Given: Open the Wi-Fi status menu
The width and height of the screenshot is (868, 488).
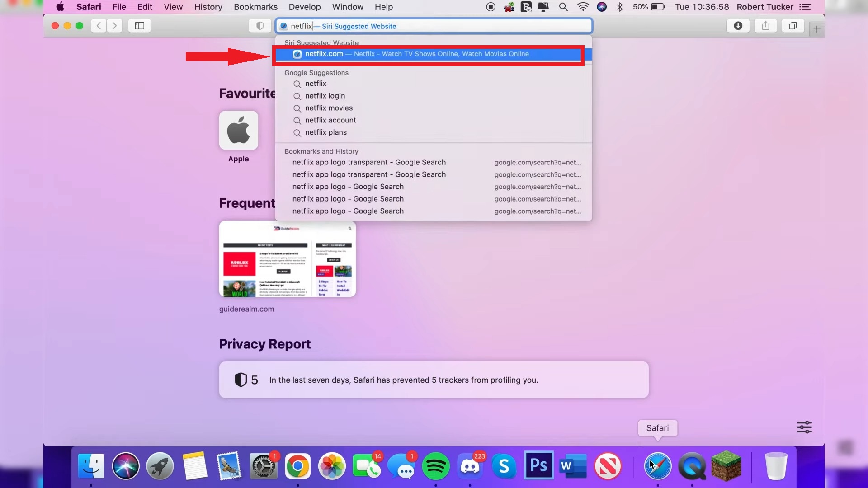Looking at the screenshot, I should click(x=583, y=7).
